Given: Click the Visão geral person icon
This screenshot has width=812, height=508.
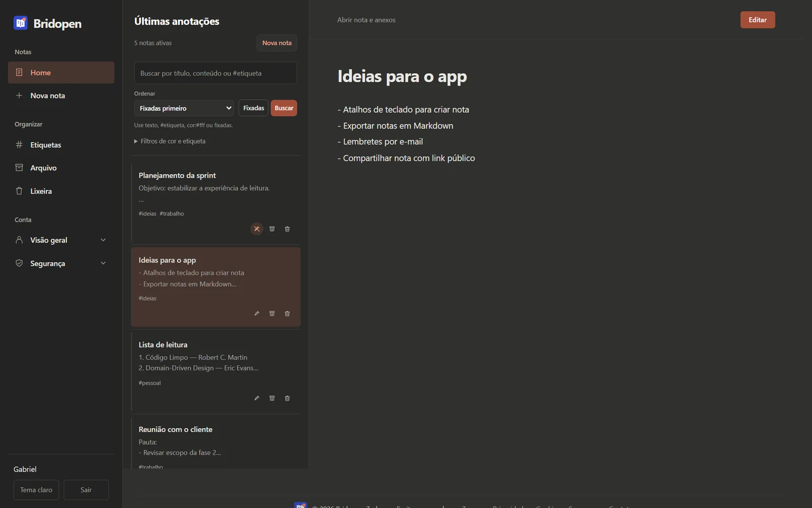Looking at the screenshot, I should tap(19, 240).
